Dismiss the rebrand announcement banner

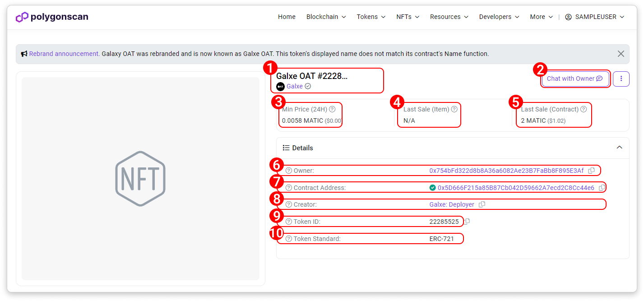pyautogui.click(x=621, y=54)
